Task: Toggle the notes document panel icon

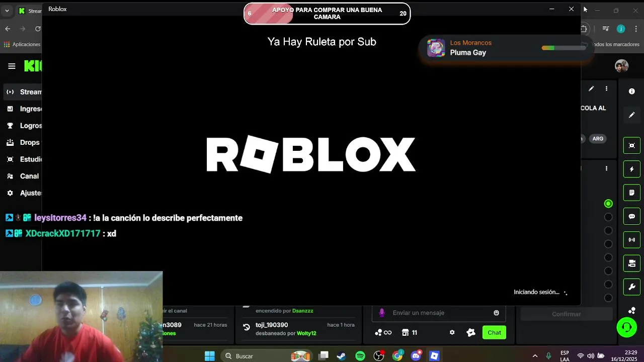Action: click(632, 193)
